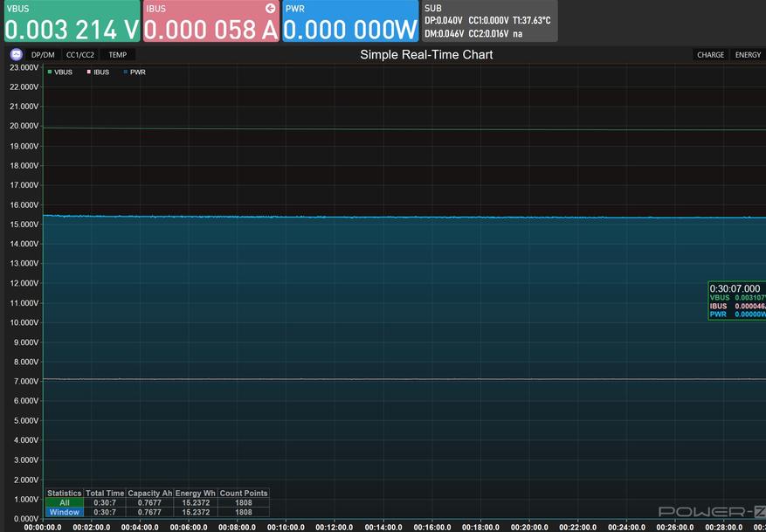This screenshot has height=532, width=766.
Task: Click the PWR value in the cursor tooltip
Action: point(750,314)
